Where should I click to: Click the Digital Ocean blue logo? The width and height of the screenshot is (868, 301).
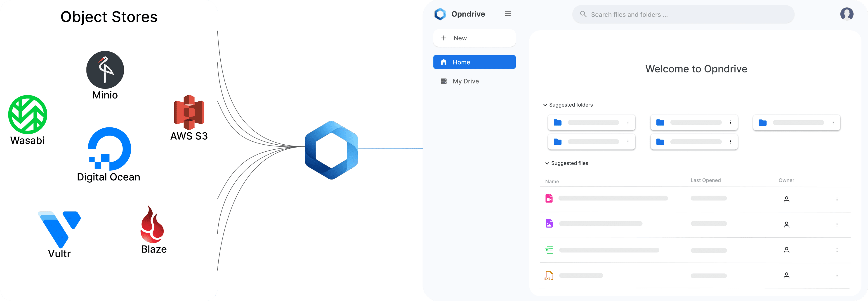[x=109, y=149]
